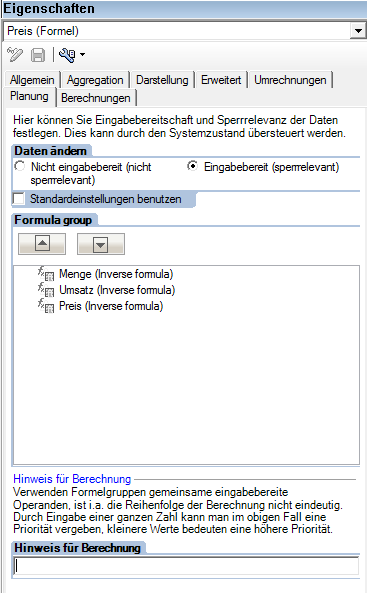The image size is (367, 593).
Task: Enable Standardeinstellungen benutzen checkbox
Action: pos(19,199)
